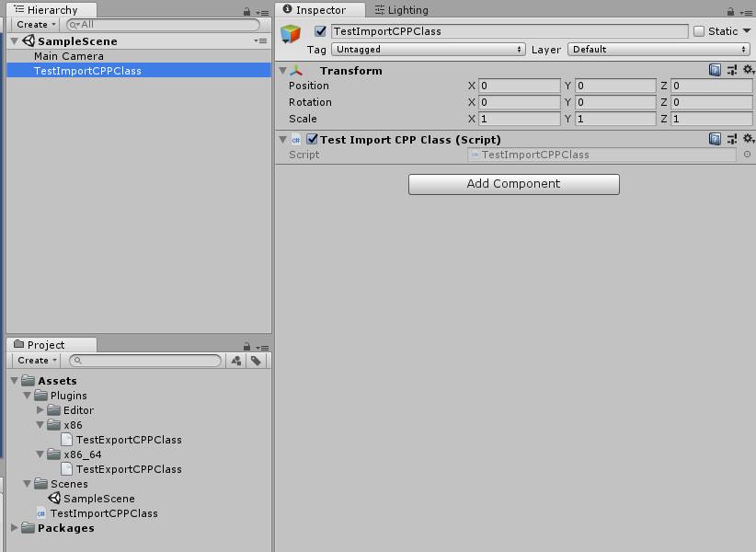The height and width of the screenshot is (552, 756).
Task: Click Scale Z field
Action: (711, 119)
